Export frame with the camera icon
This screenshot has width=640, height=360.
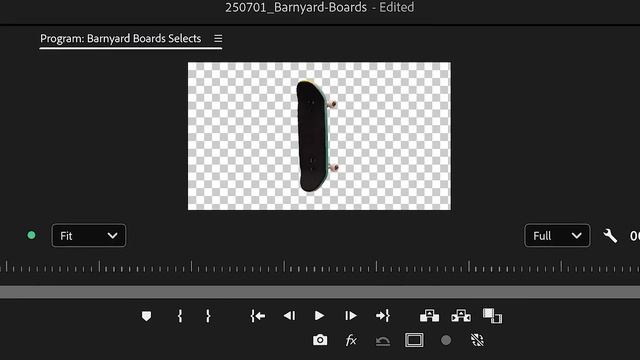pos(320,340)
